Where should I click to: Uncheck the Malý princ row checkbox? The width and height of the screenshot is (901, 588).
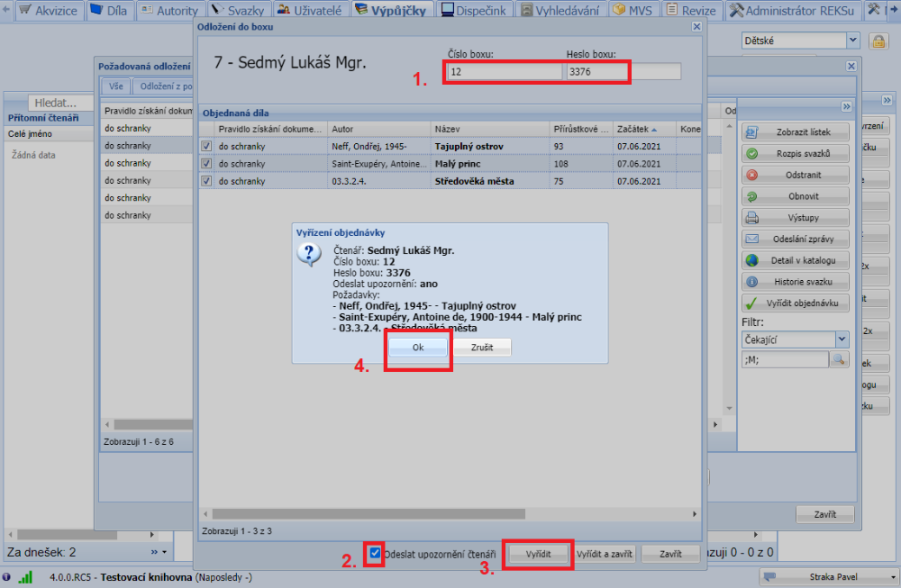[206, 164]
